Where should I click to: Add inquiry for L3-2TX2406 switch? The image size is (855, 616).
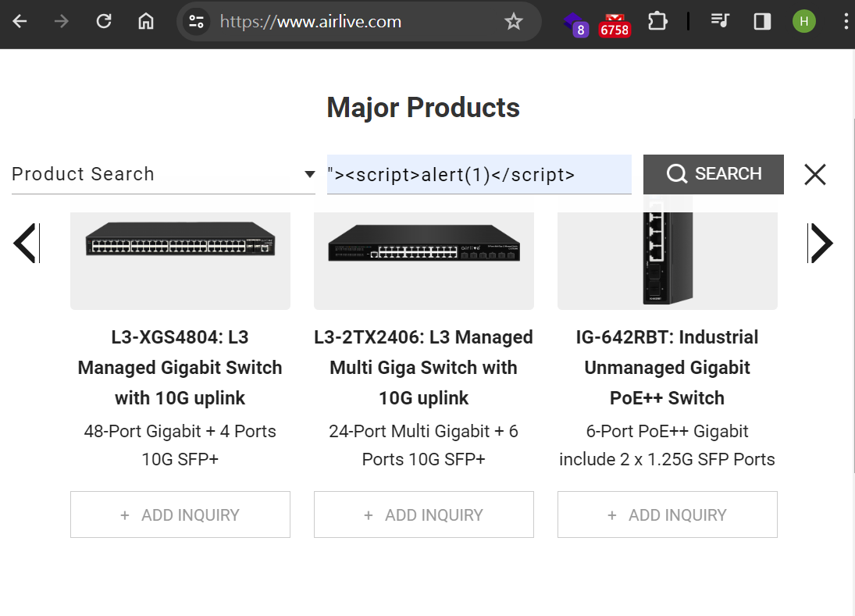pyautogui.click(x=424, y=515)
